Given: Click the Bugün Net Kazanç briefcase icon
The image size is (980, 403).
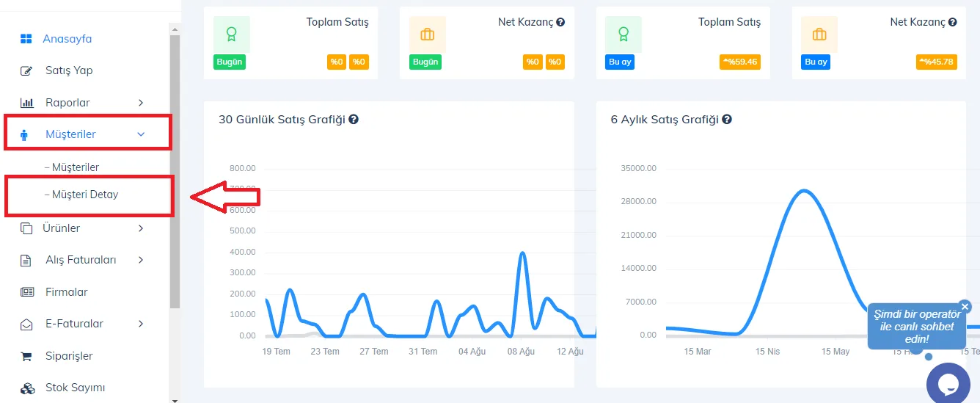Looking at the screenshot, I should [x=428, y=34].
